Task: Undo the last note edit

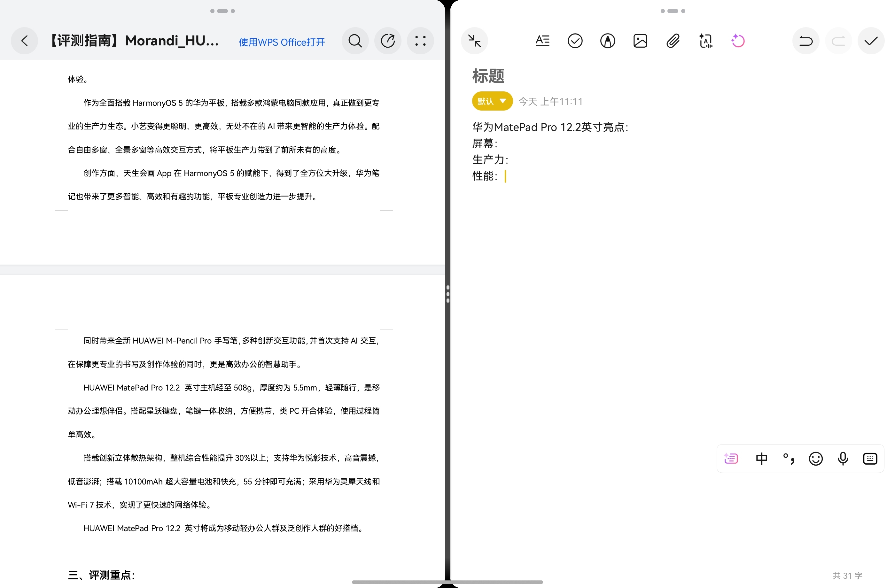Action: click(x=805, y=41)
